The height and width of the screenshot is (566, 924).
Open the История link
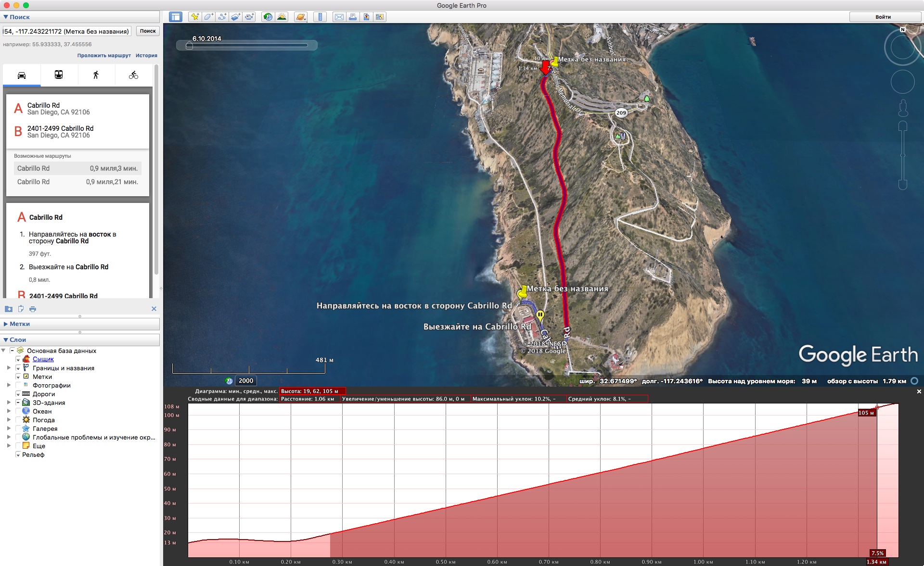146,55
